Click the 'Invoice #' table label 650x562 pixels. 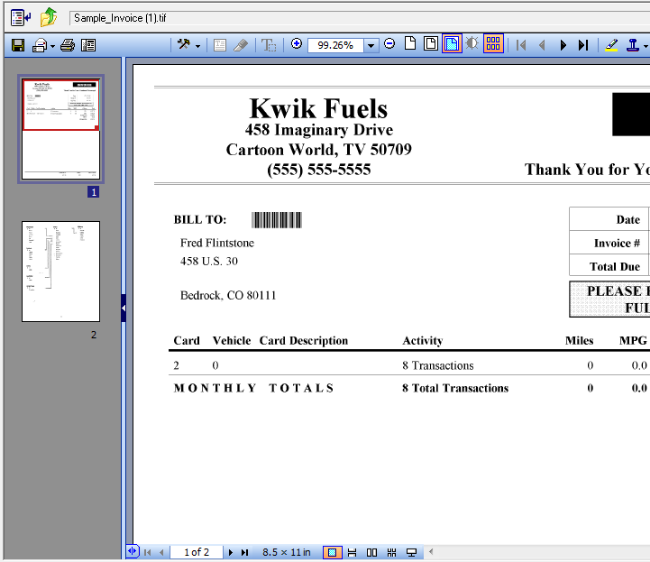[617, 243]
